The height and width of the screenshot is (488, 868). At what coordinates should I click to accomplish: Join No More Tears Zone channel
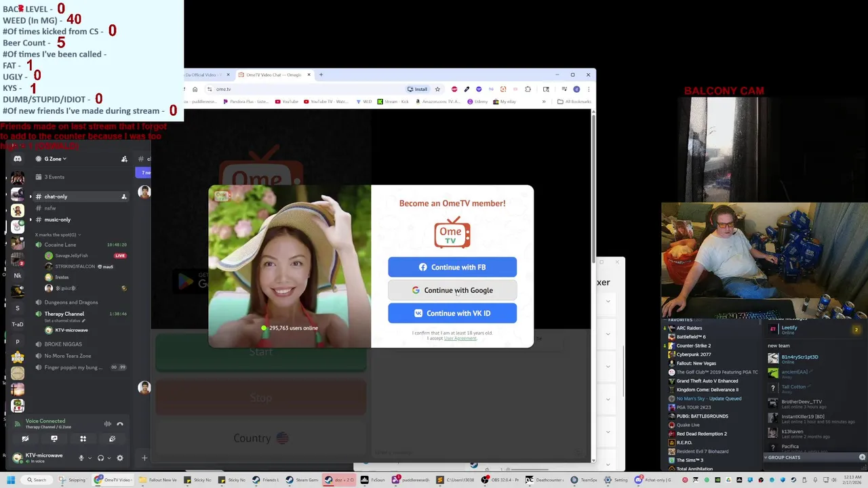coord(80,356)
